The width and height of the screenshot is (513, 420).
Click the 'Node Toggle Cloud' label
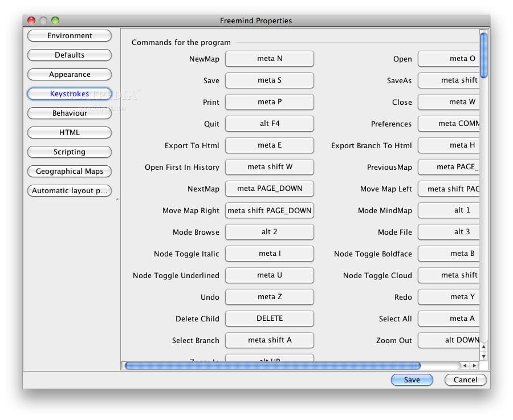377,275
